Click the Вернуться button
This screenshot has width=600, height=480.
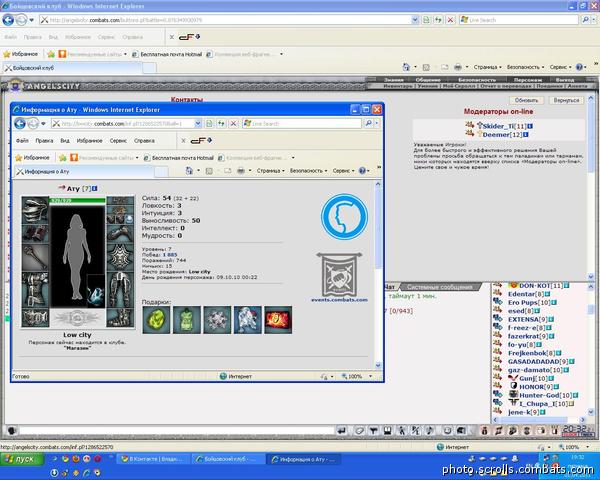(x=566, y=100)
